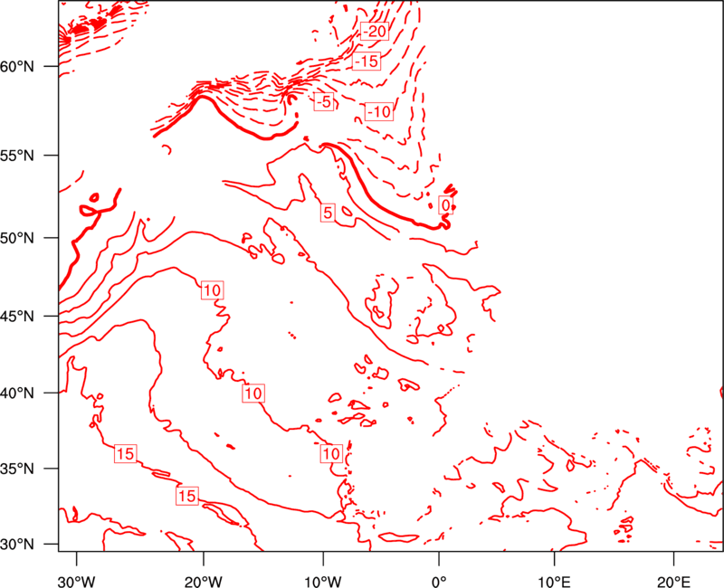Select the -10 contour label

(379, 111)
